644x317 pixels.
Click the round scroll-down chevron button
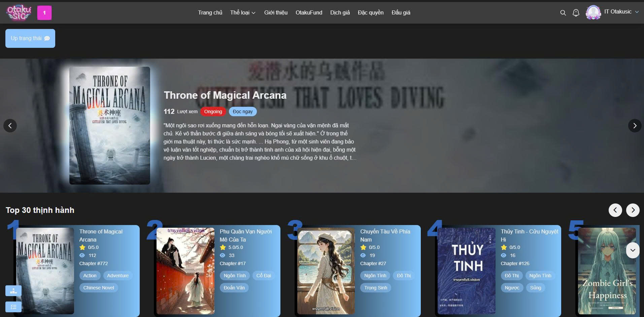click(633, 250)
